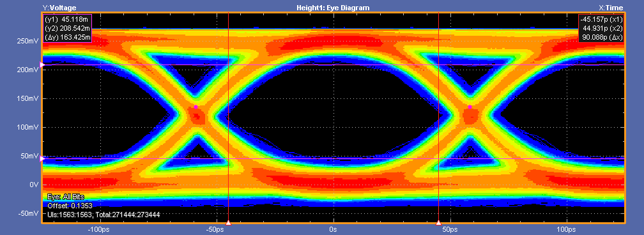Click the UIs:1563:1563 total text
The height and width of the screenshot is (235, 644).
[103, 215]
